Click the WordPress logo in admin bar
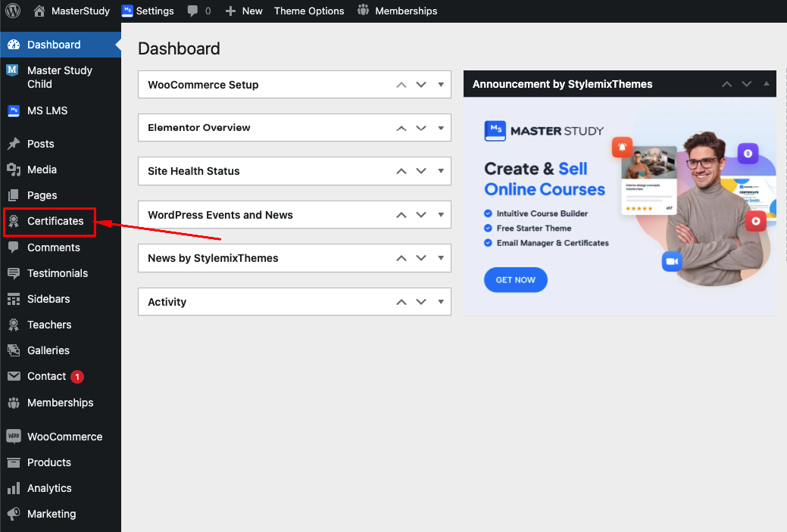Screen dimensions: 787x532 tap(13, 11)
